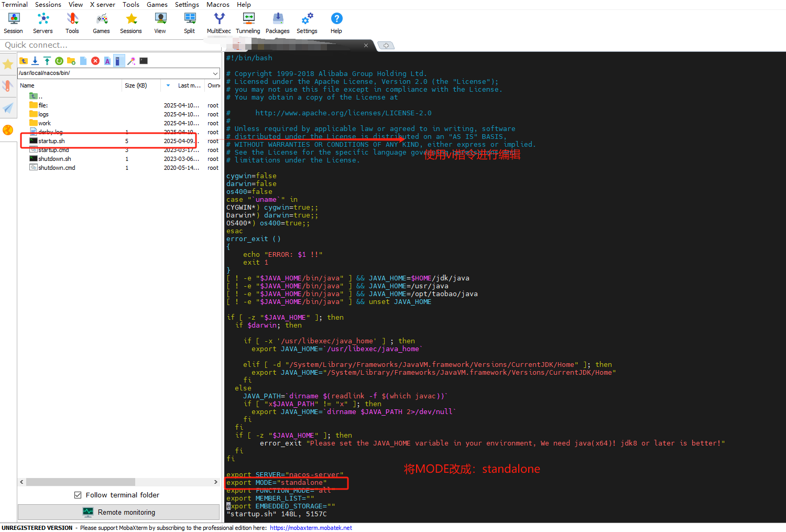Screen dimensions: 786x532
Task: Open the Tools toolbar button
Action: pos(72,24)
